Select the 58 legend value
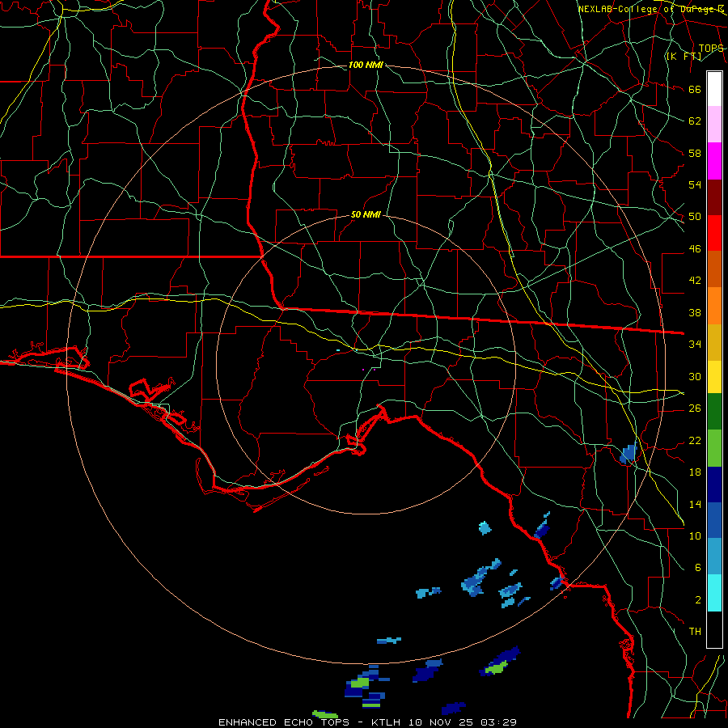Image resolution: width=728 pixels, height=728 pixels. pyautogui.click(x=695, y=153)
